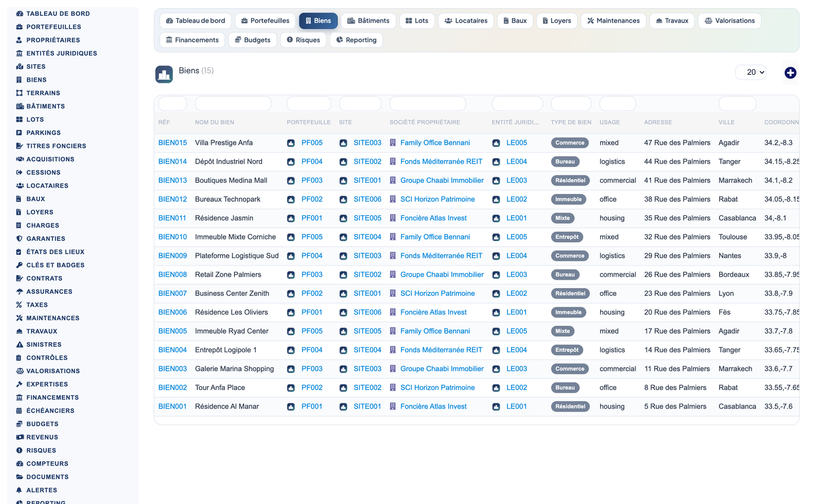The height and width of the screenshot is (504, 815).
Task: Select the Risques tab
Action: point(303,40)
